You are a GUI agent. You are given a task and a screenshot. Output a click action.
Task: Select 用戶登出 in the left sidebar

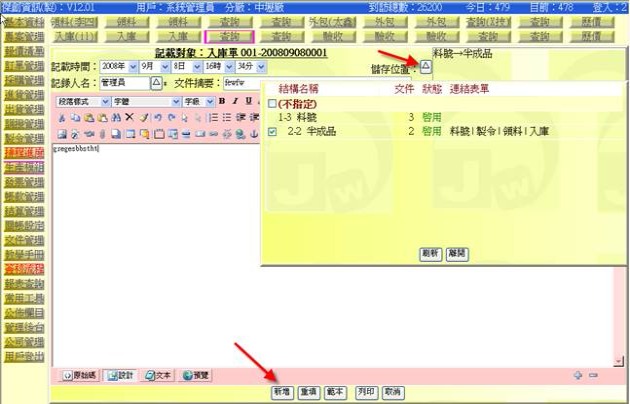pyautogui.click(x=24, y=355)
